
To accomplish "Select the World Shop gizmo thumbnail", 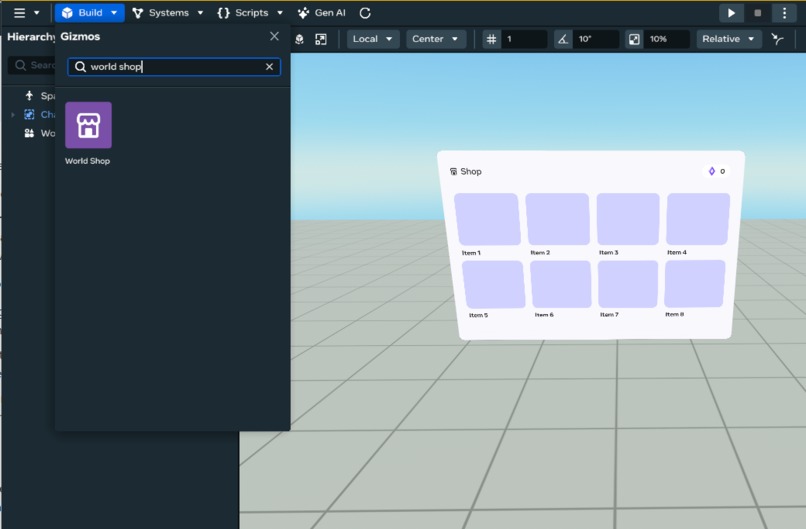I will (x=88, y=125).
